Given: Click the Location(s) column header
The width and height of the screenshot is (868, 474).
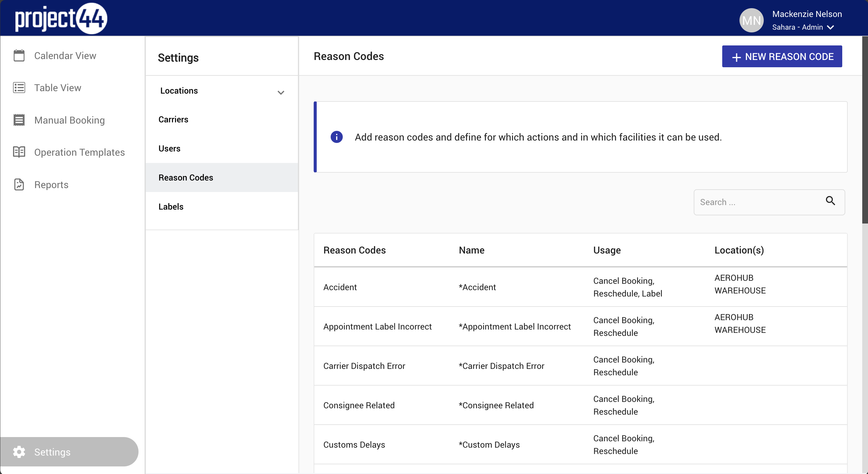Looking at the screenshot, I should 739,250.
